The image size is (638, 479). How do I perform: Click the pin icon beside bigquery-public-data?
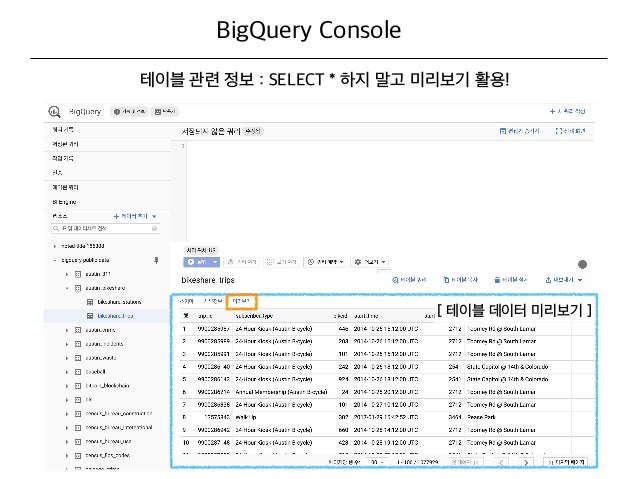156,260
